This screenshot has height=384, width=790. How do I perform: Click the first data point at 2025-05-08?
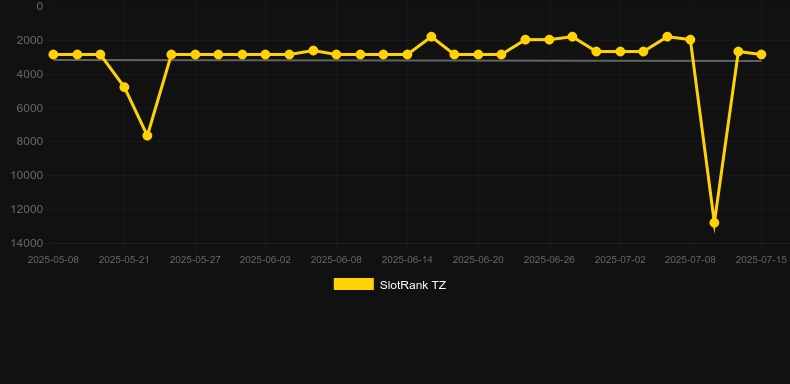(53, 54)
